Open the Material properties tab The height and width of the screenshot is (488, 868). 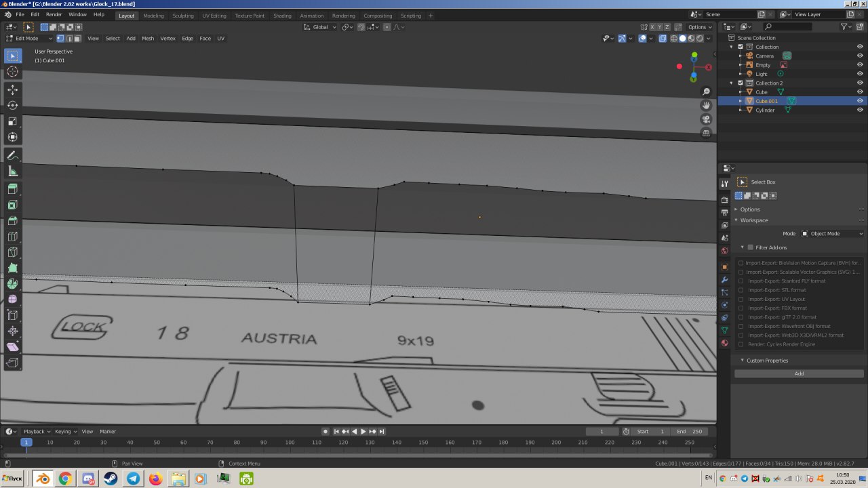[724, 343]
